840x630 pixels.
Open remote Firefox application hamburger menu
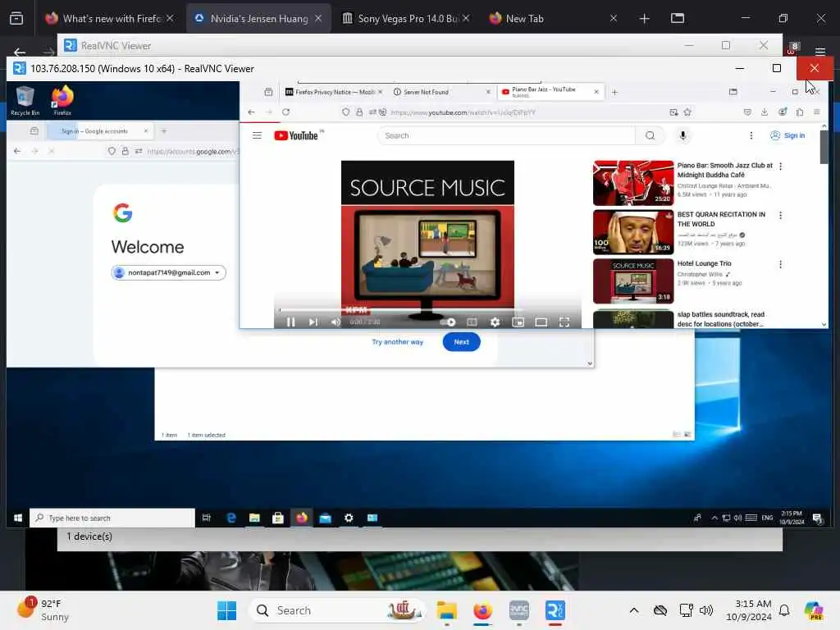[x=817, y=112]
